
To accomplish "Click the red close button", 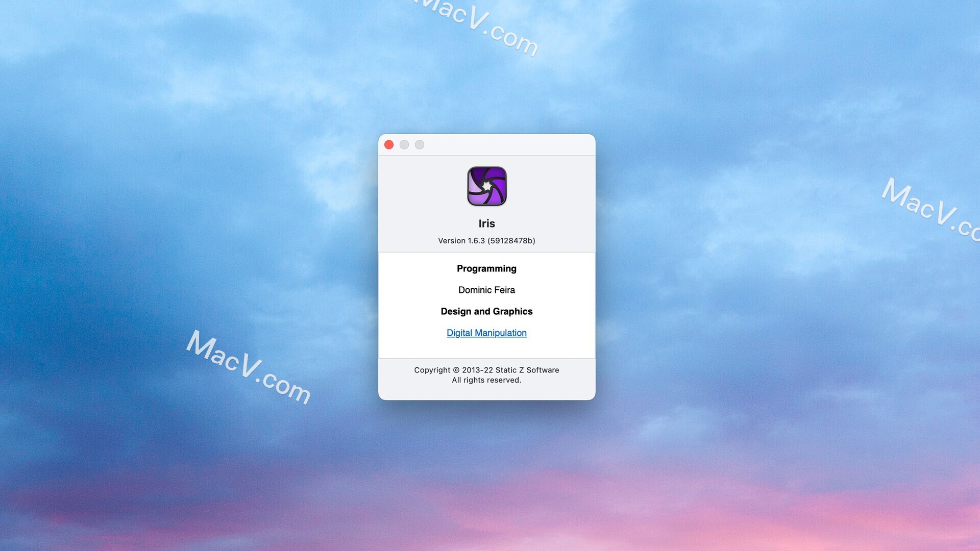I will [389, 145].
